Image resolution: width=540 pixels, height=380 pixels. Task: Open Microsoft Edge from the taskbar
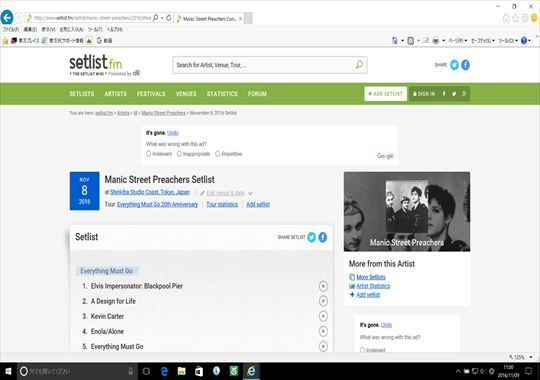(164, 371)
